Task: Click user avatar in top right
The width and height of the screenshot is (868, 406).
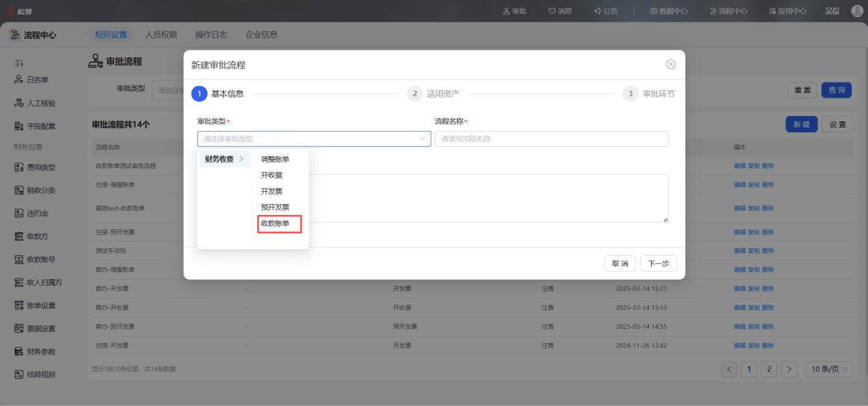Action: tap(857, 11)
